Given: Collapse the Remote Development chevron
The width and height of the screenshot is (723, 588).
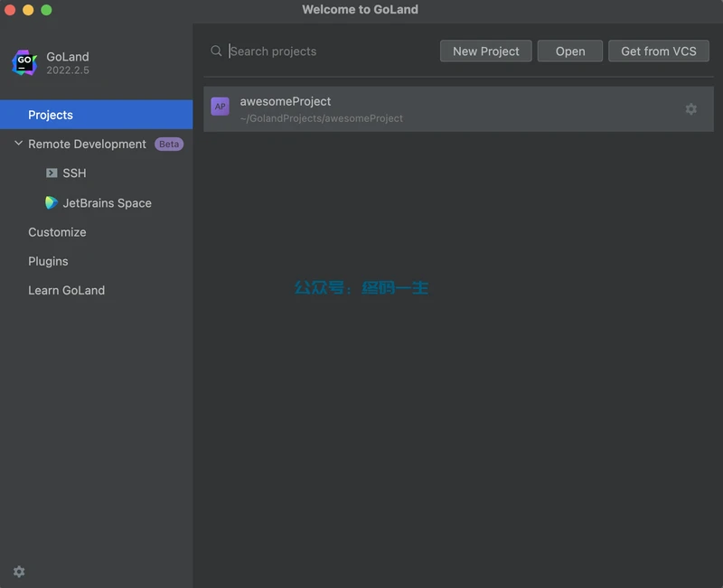Looking at the screenshot, I should 18,144.
